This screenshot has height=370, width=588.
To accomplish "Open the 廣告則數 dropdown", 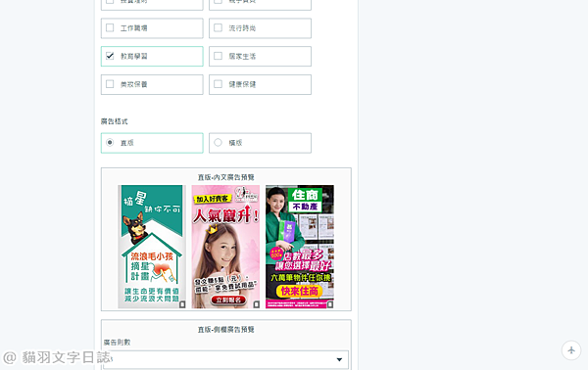I will pos(225,359).
